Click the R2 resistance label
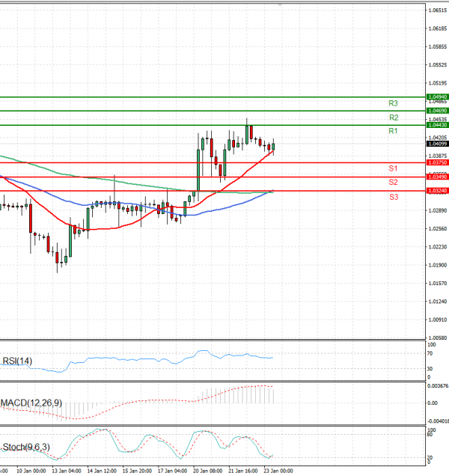The width and height of the screenshot is (449, 476). point(394,118)
